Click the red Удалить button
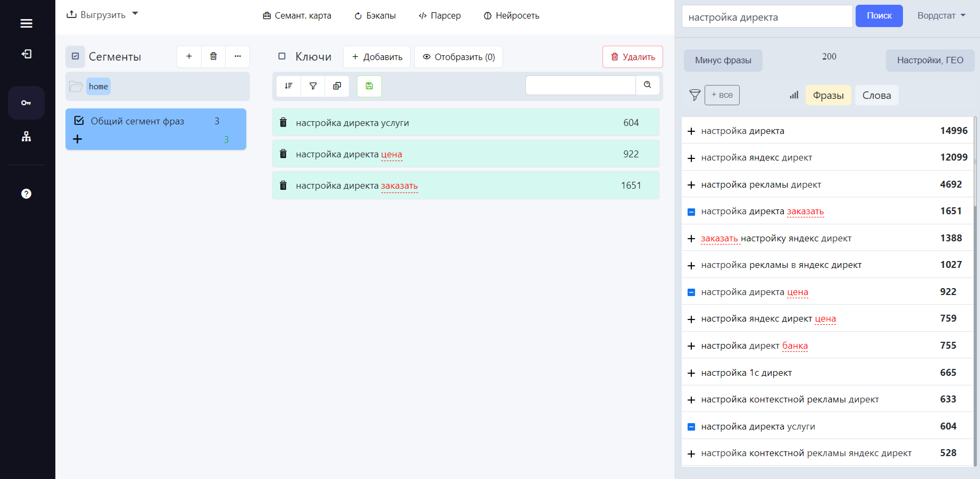 click(633, 57)
